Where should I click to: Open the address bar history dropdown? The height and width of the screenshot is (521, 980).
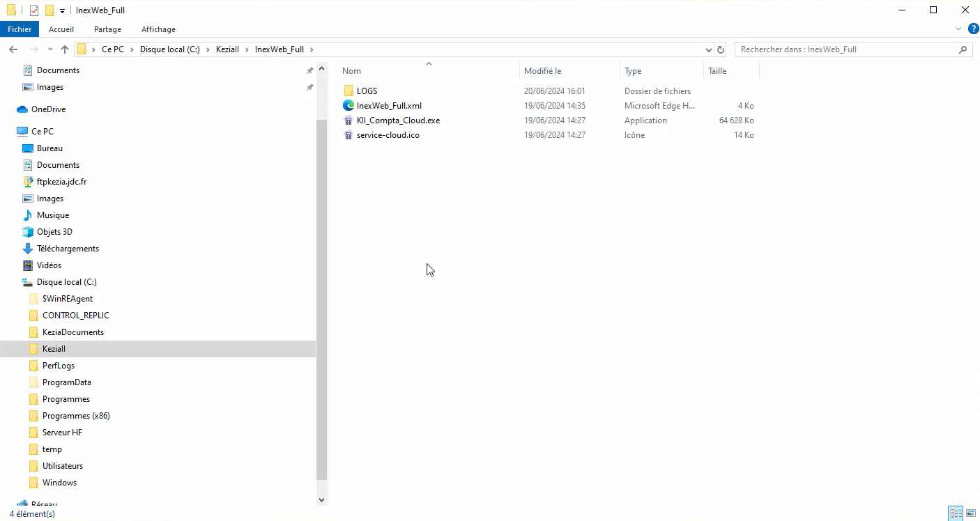point(709,49)
